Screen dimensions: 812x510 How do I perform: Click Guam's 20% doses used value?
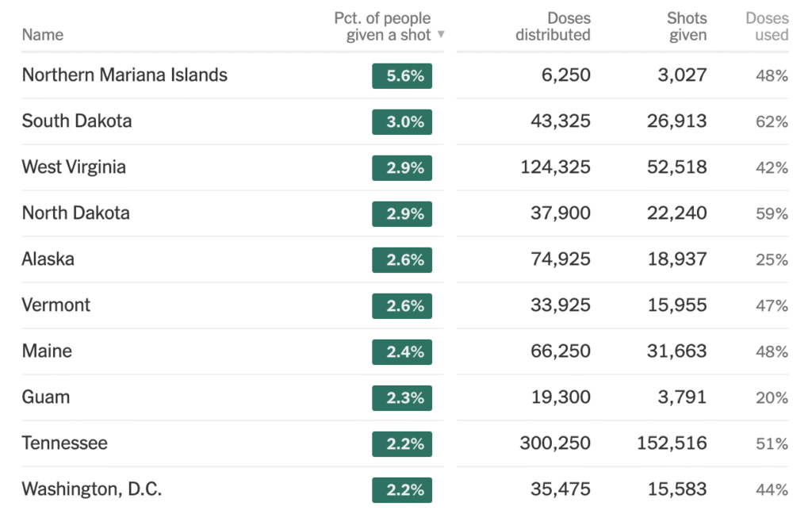point(772,398)
